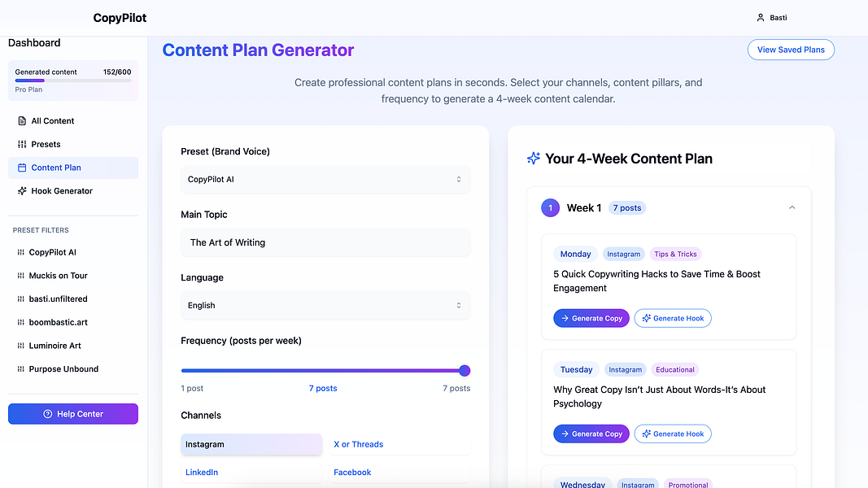
Task: Click the Presets sliders icon in sidebar
Action: pos(22,145)
